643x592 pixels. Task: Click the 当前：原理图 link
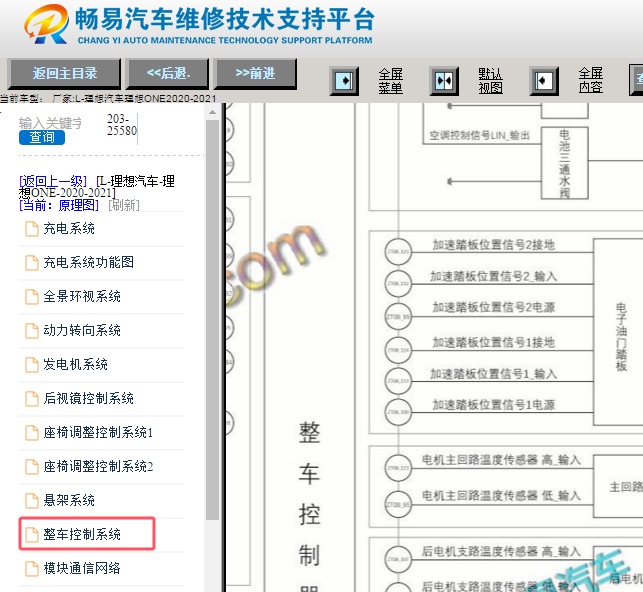(59, 205)
